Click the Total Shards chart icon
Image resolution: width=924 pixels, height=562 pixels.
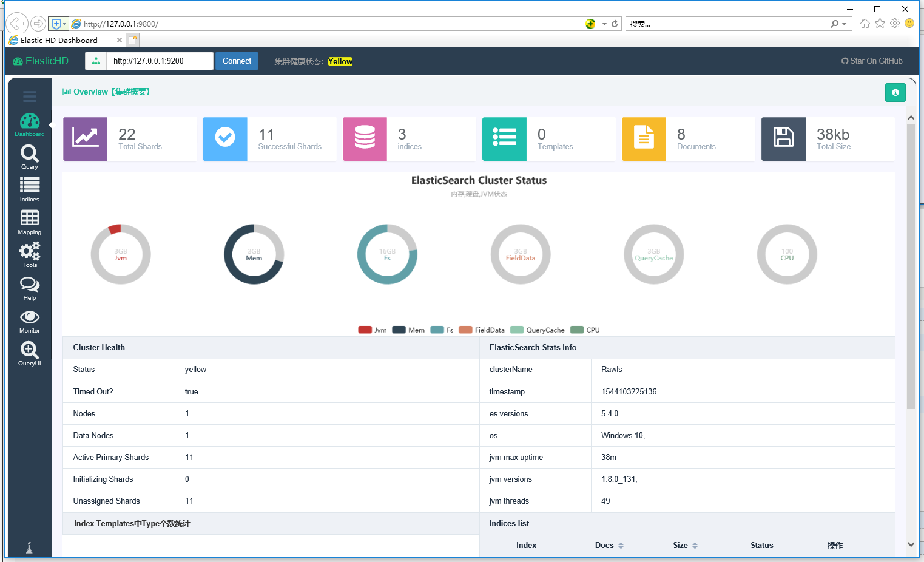[86, 139]
